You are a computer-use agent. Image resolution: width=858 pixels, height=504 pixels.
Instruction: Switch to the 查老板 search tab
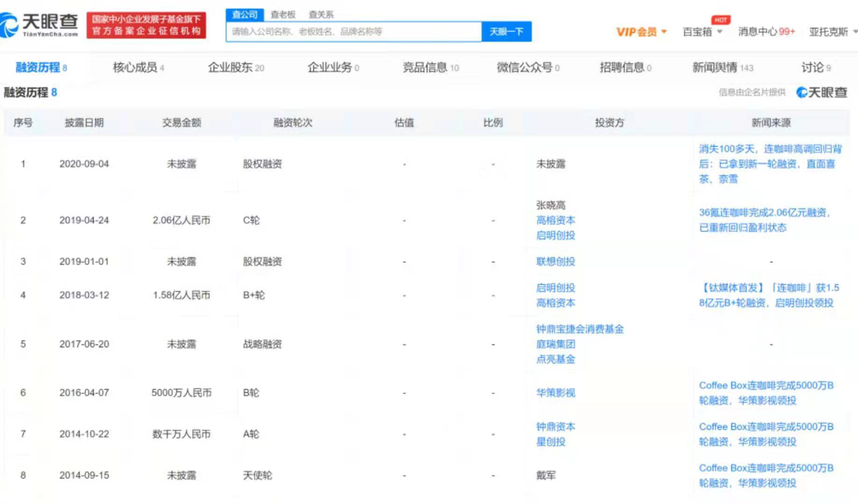283,15
